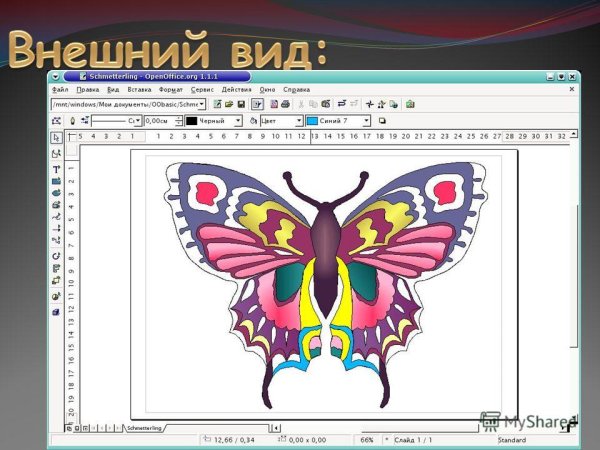The width and height of the screenshot is (600, 450).
Task: Print document with printer icon
Action: click(x=285, y=104)
